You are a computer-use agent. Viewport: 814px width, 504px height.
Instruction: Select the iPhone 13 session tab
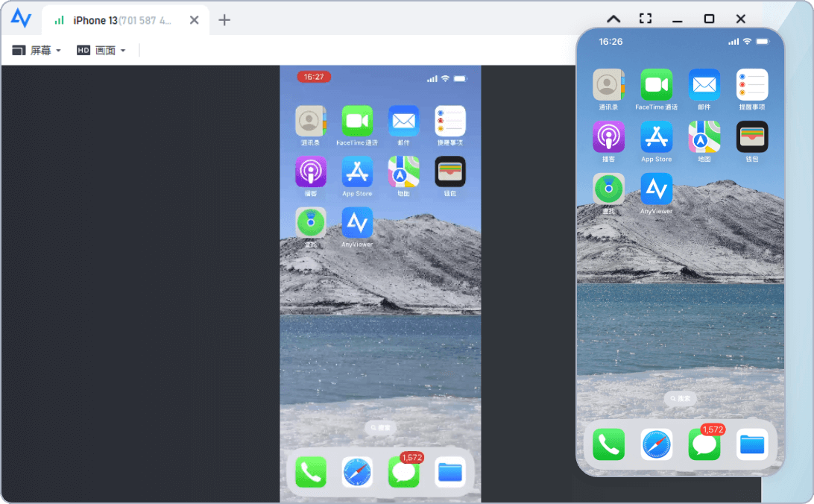(x=119, y=20)
